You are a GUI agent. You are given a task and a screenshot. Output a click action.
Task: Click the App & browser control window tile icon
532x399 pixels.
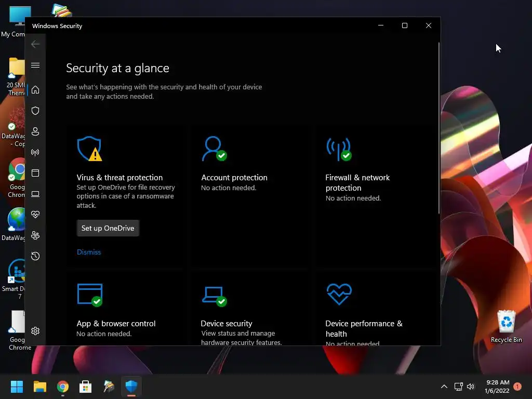click(x=90, y=295)
